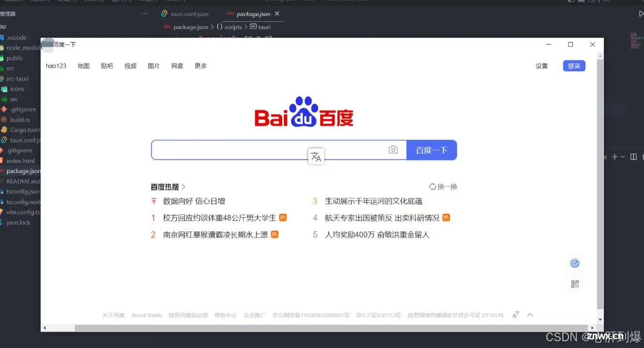Click the vertical scrollbar of the Baidu window
Viewport: 644px width, 348px height.
coord(600,184)
